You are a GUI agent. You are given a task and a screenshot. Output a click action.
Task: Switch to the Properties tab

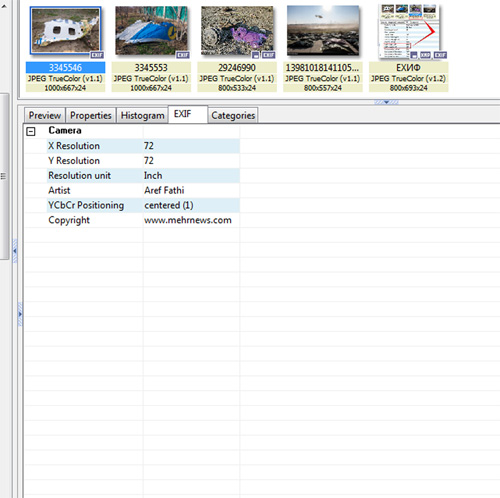point(91,115)
